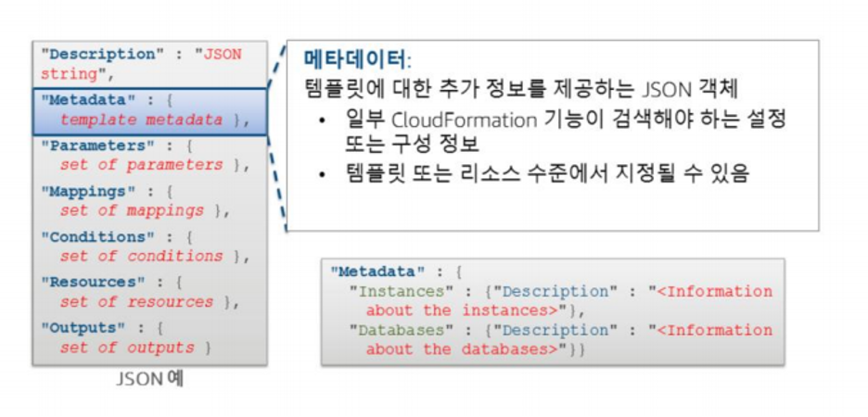Click the red "template metadata" placeholder text
The image size is (868, 417).
[x=141, y=120]
